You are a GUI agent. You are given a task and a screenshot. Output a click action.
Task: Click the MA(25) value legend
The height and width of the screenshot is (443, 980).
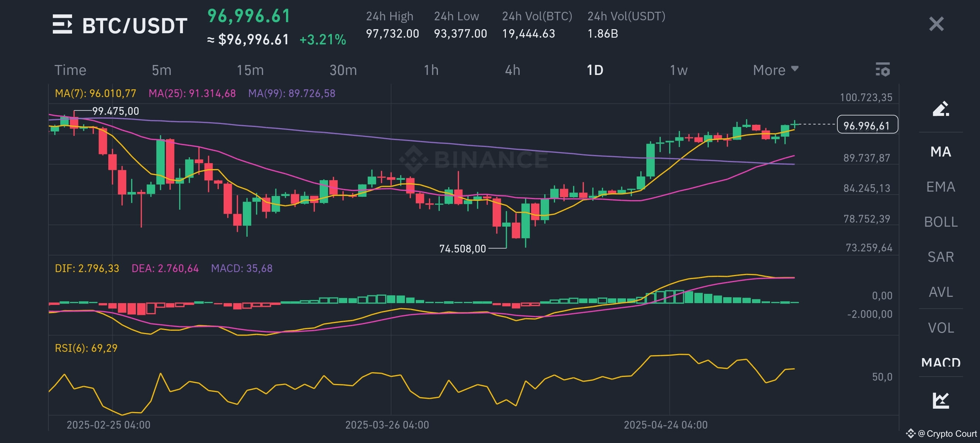(x=192, y=93)
